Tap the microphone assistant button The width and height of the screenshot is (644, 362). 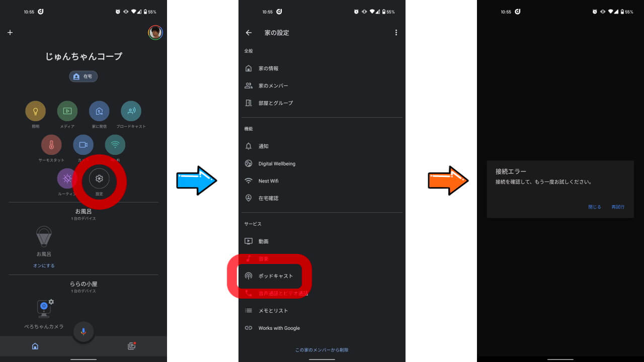[x=84, y=332]
